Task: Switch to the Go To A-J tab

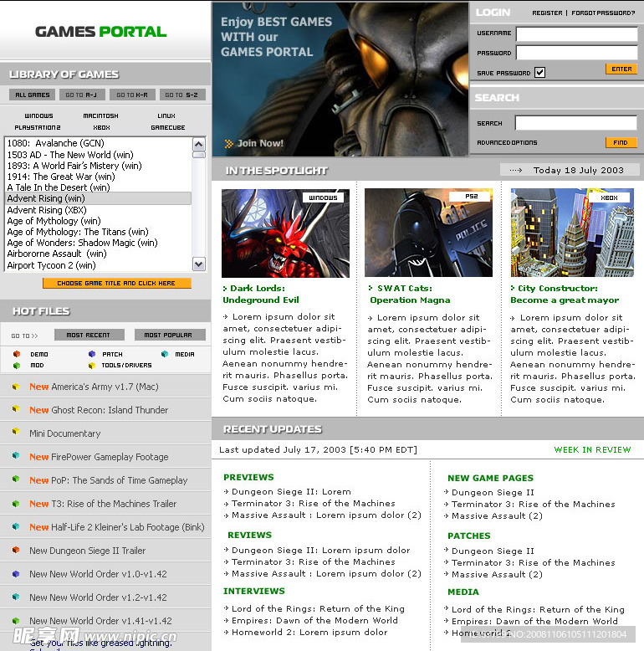Action: [82, 95]
